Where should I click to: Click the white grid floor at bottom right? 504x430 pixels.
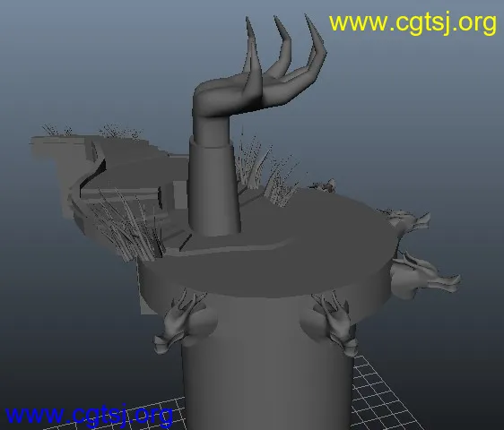pyautogui.click(x=386, y=399)
